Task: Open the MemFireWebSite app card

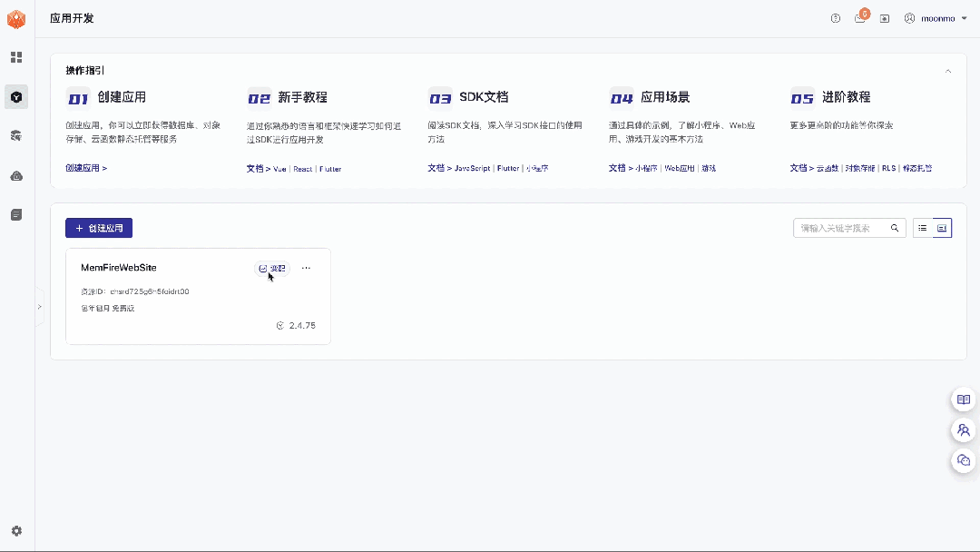Action: (x=198, y=296)
